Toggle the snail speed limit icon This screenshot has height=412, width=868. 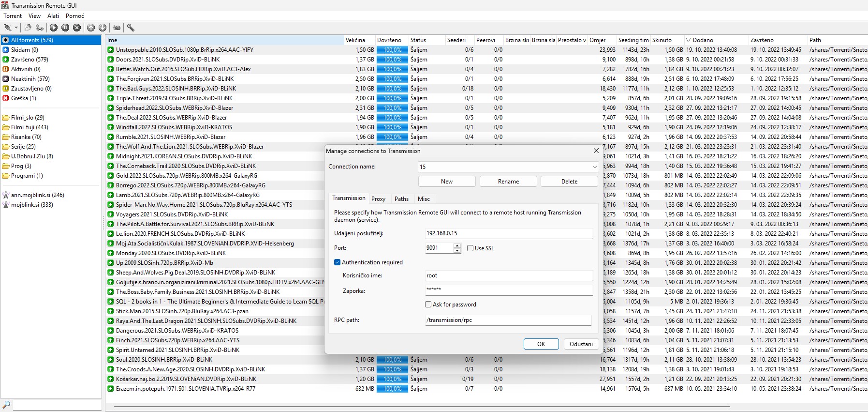[x=117, y=28]
